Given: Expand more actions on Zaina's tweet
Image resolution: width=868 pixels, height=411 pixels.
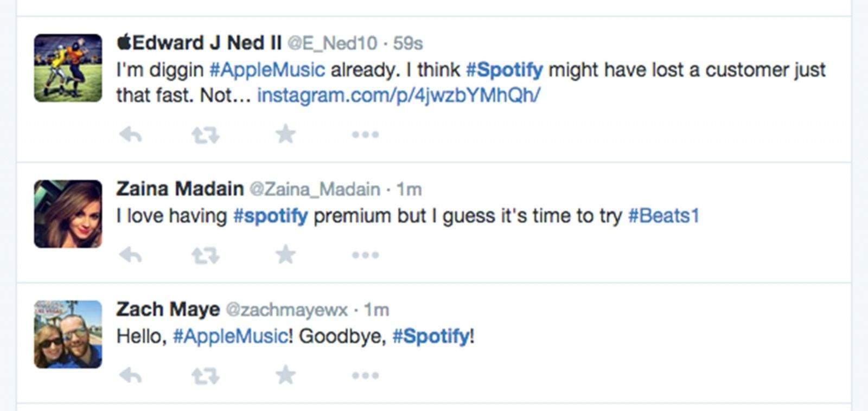Looking at the screenshot, I should [x=365, y=255].
